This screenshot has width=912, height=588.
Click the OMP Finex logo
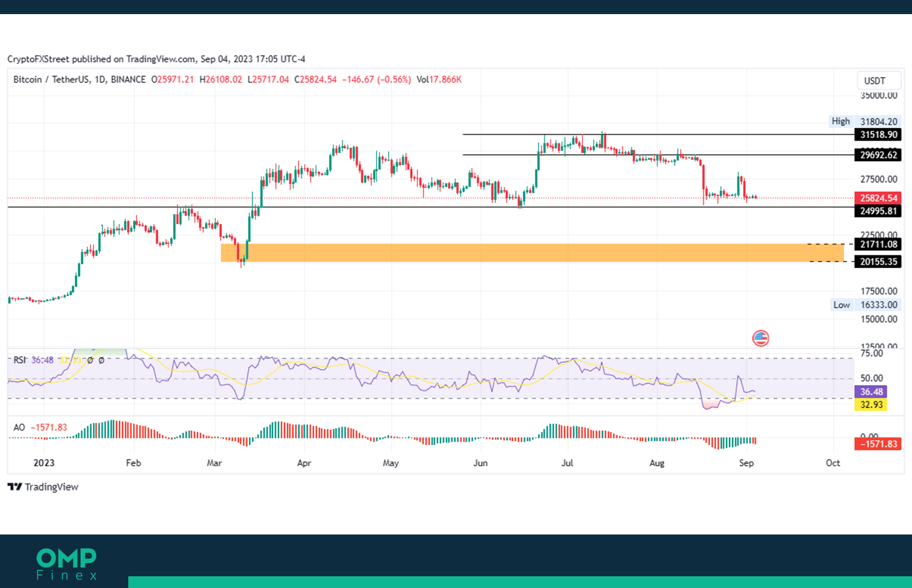pyautogui.click(x=66, y=564)
